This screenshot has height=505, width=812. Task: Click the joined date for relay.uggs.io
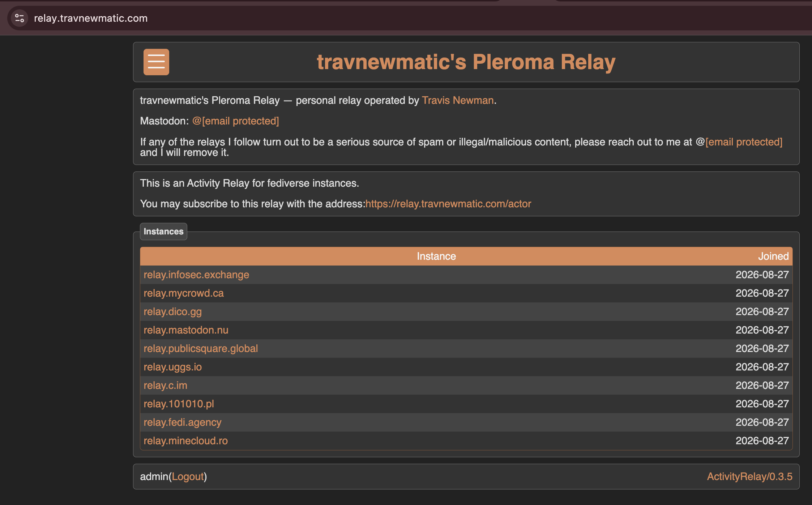coord(762,367)
